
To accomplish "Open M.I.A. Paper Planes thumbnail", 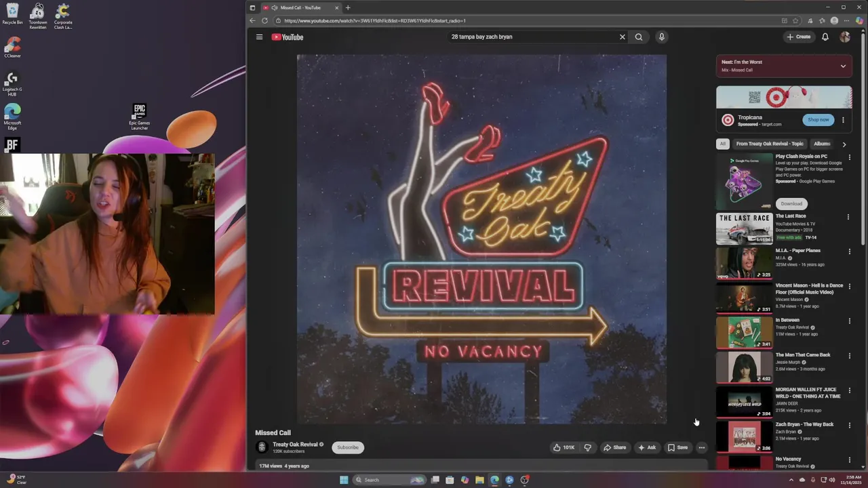I will coord(745,263).
